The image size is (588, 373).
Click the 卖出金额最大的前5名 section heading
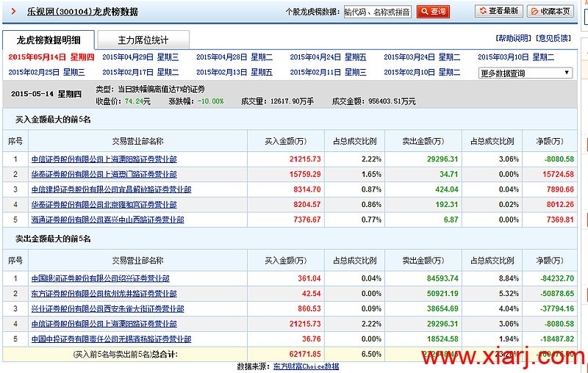tap(53, 239)
